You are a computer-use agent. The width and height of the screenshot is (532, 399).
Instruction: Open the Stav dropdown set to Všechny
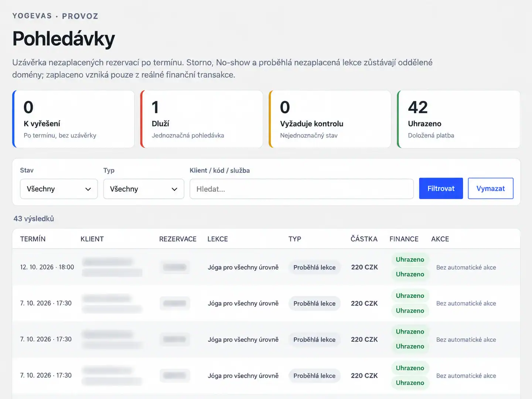point(59,189)
